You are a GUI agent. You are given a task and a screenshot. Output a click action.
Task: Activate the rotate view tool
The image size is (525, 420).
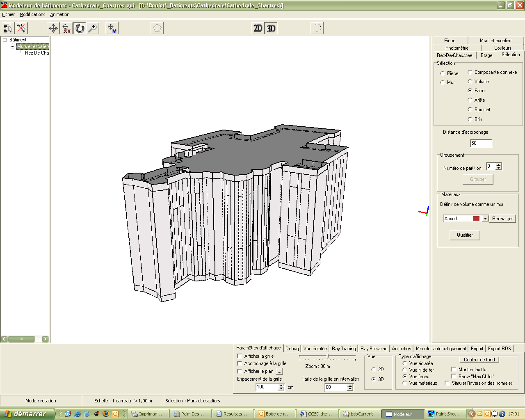(x=80, y=28)
